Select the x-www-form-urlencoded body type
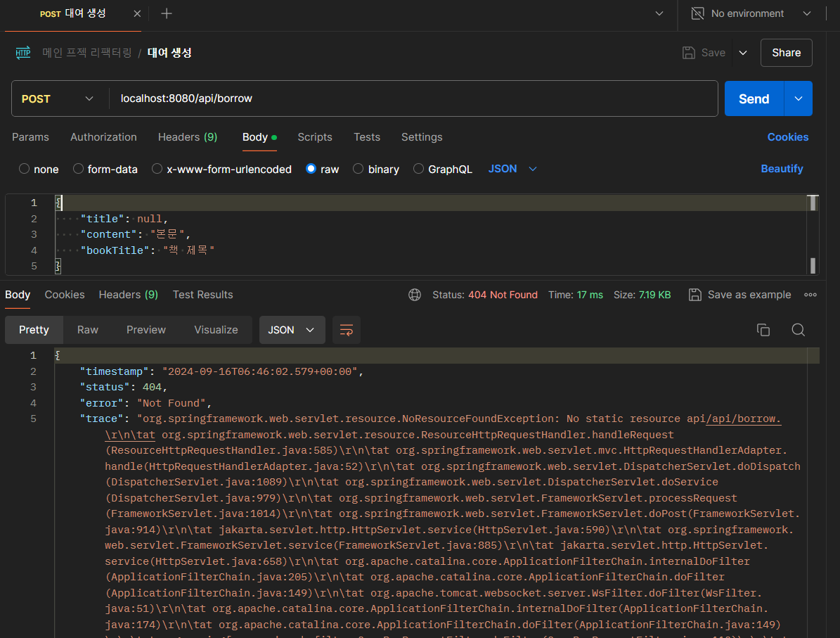The width and height of the screenshot is (840, 638). pos(157,169)
